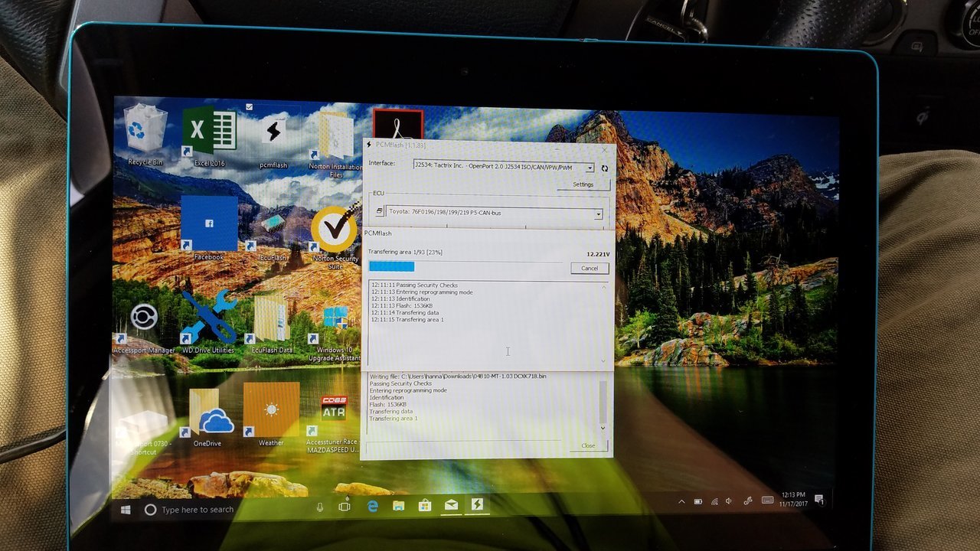Open the Windows Start menu
980x551 pixels.
pos(126,509)
